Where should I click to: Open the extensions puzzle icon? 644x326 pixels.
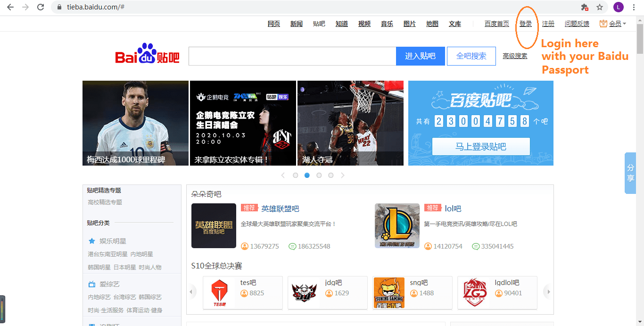point(585,7)
